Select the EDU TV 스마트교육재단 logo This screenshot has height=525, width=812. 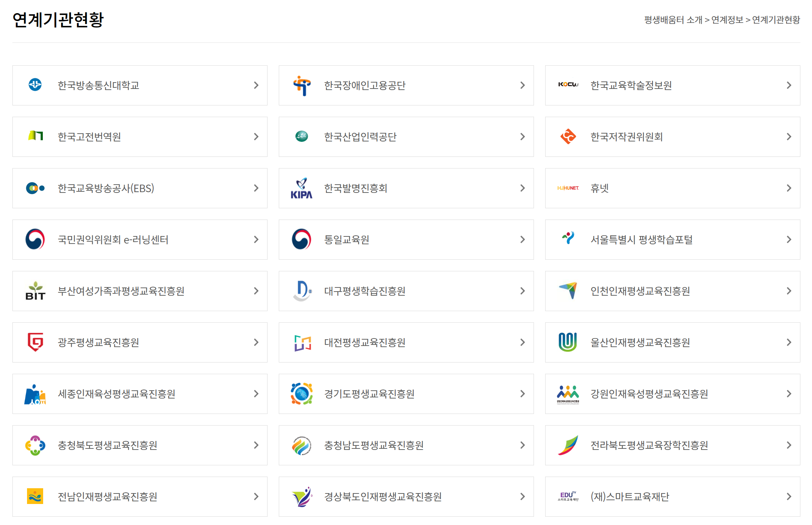point(568,496)
